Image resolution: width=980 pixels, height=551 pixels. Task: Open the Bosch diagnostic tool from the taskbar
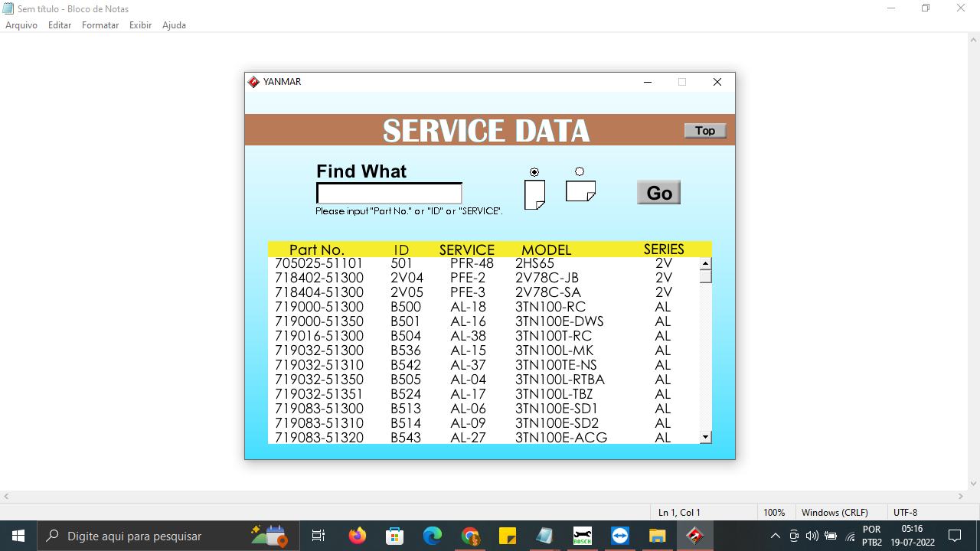click(x=583, y=535)
